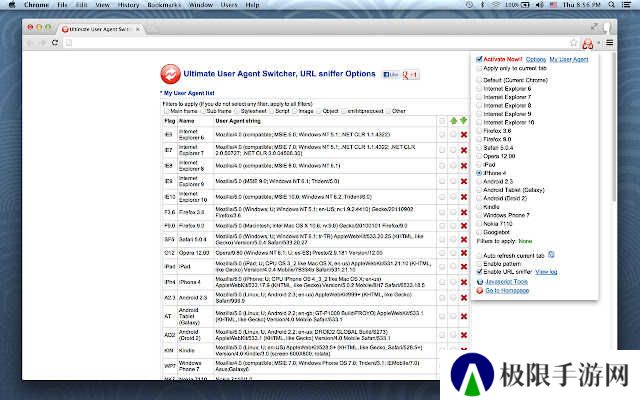Click the My User Agent list heading
640x400 pixels.
(189, 93)
